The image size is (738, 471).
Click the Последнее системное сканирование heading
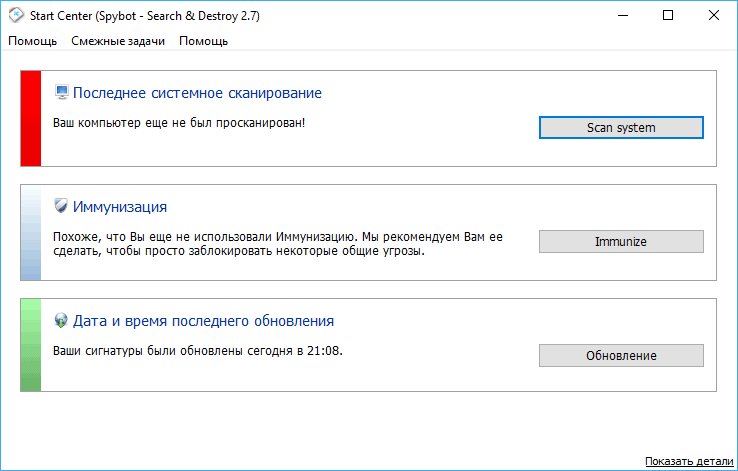(x=197, y=93)
